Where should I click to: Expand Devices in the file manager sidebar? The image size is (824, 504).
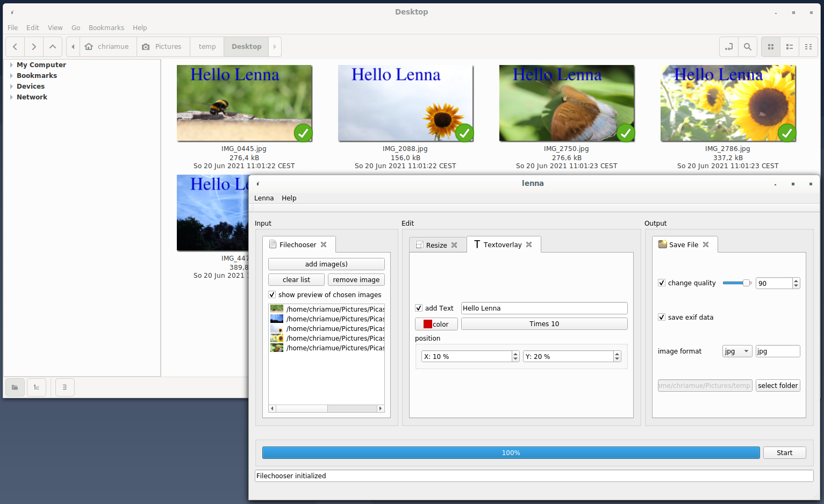pos(11,86)
